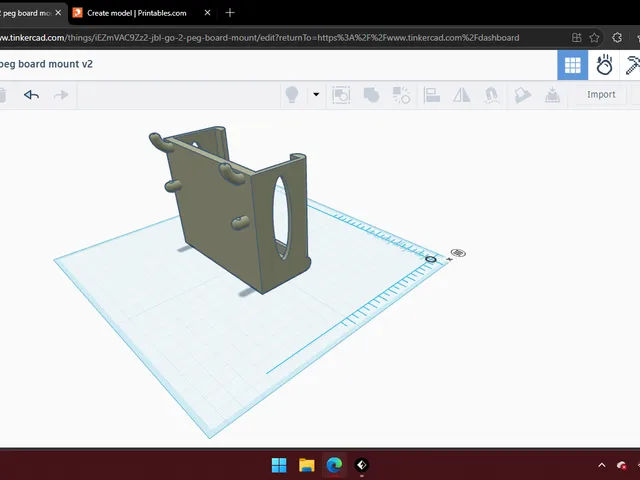
Task: Open the Notes tool icon
Action: (x=522, y=95)
